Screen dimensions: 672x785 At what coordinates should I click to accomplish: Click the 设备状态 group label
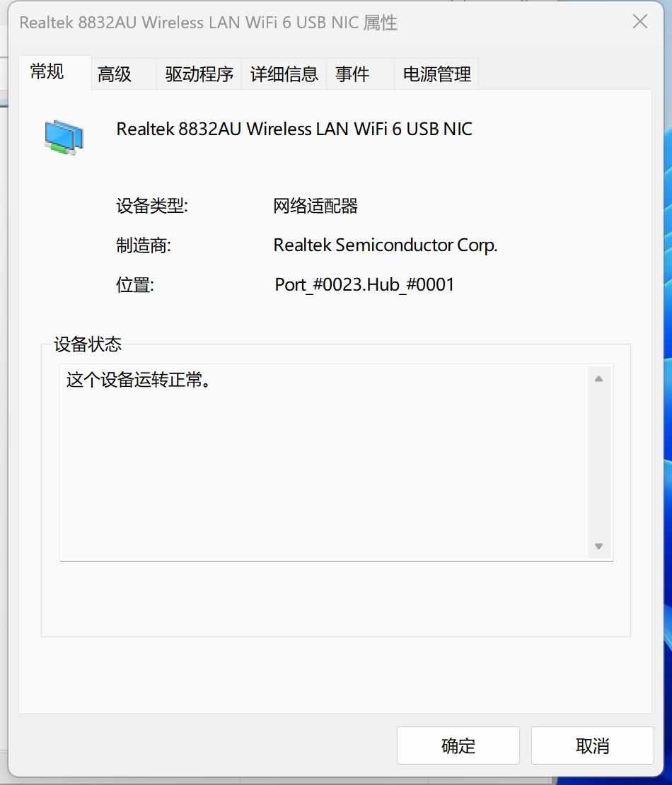tap(88, 344)
